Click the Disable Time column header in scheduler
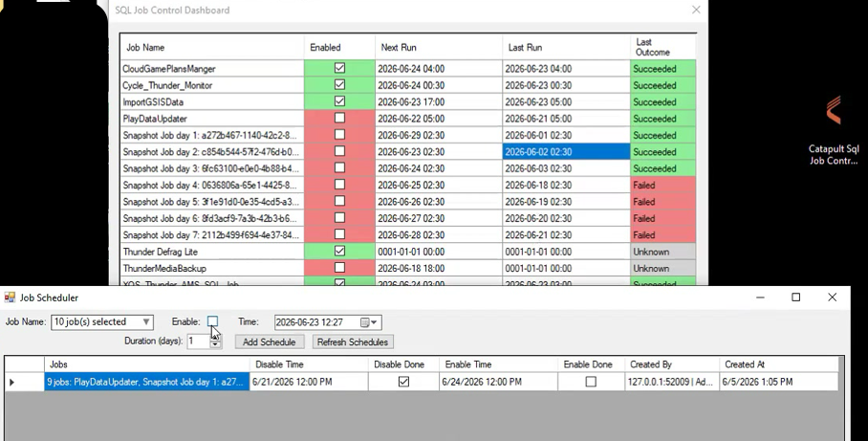 (309, 364)
